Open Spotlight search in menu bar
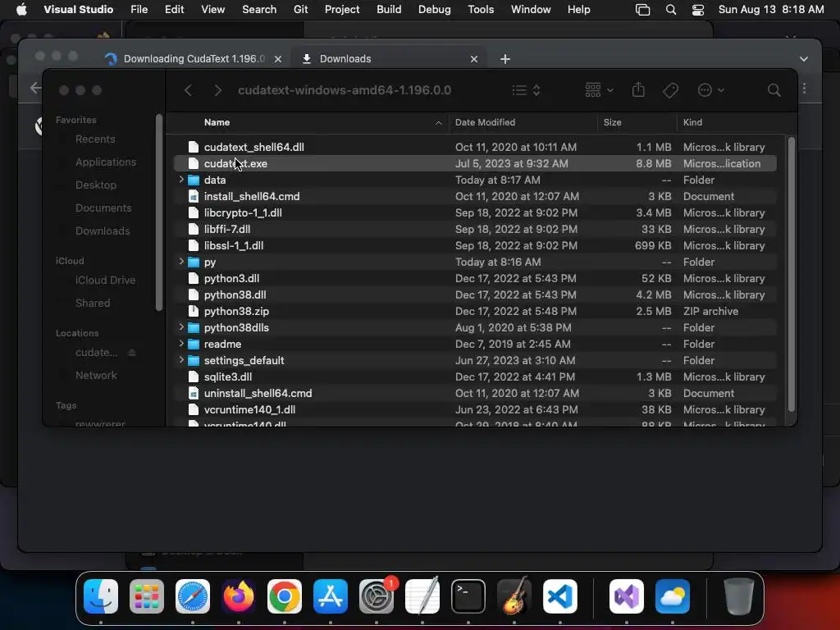The width and height of the screenshot is (840, 630). pos(671,10)
